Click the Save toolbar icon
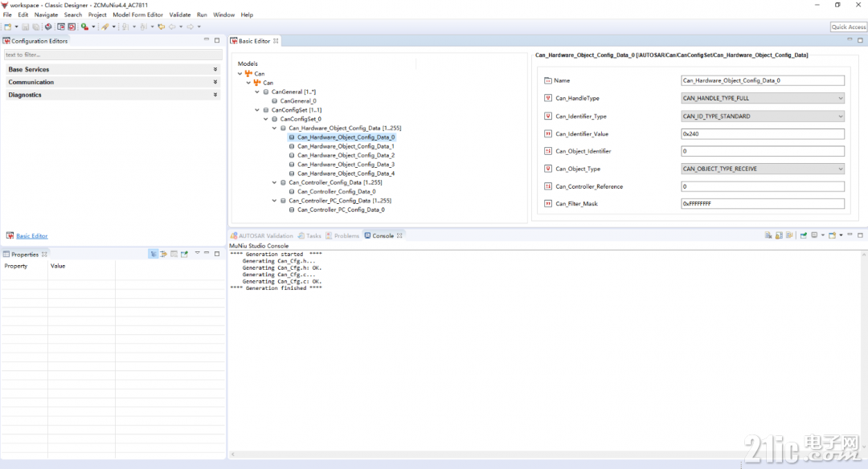868x469 pixels. [26, 27]
